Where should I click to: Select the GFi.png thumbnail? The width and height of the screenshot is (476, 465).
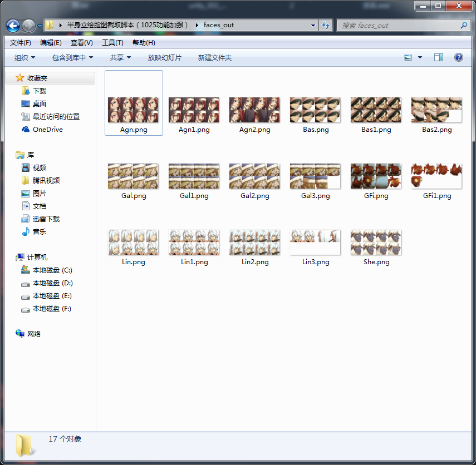click(x=376, y=176)
